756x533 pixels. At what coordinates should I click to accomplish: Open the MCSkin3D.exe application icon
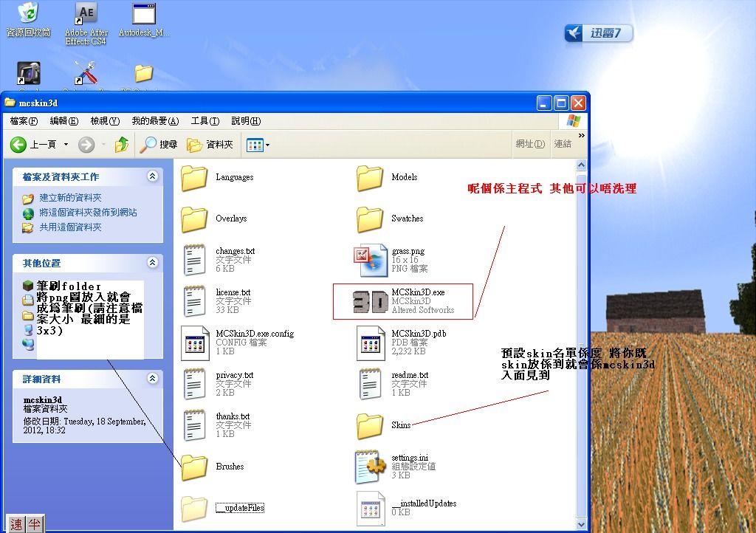pos(370,301)
